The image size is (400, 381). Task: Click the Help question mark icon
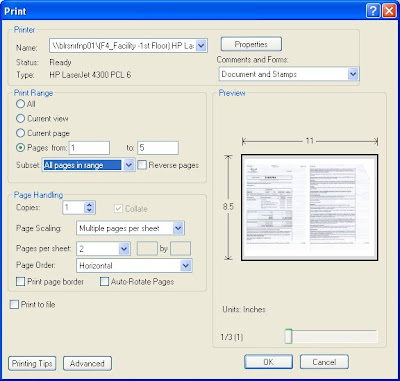[373, 11]
